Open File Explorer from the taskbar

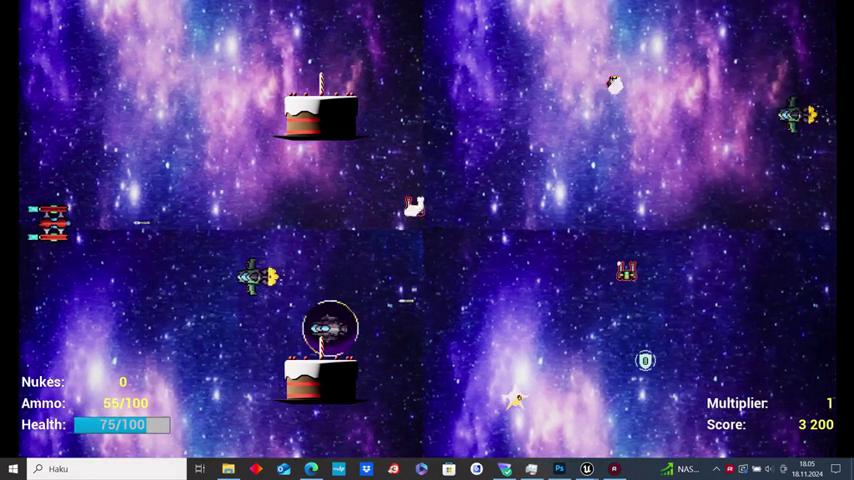coord(228,469)
